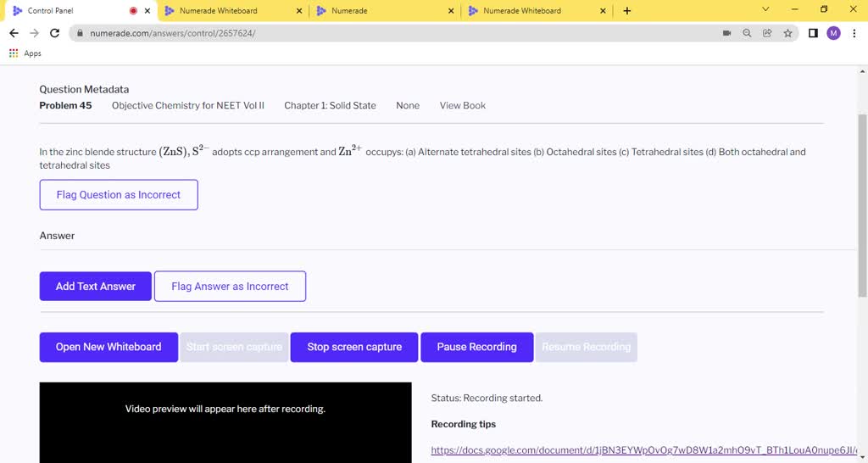
Task: Open the zoom magnifier icon in address bar
Action: pyautogui.click(x=747, y=33)
